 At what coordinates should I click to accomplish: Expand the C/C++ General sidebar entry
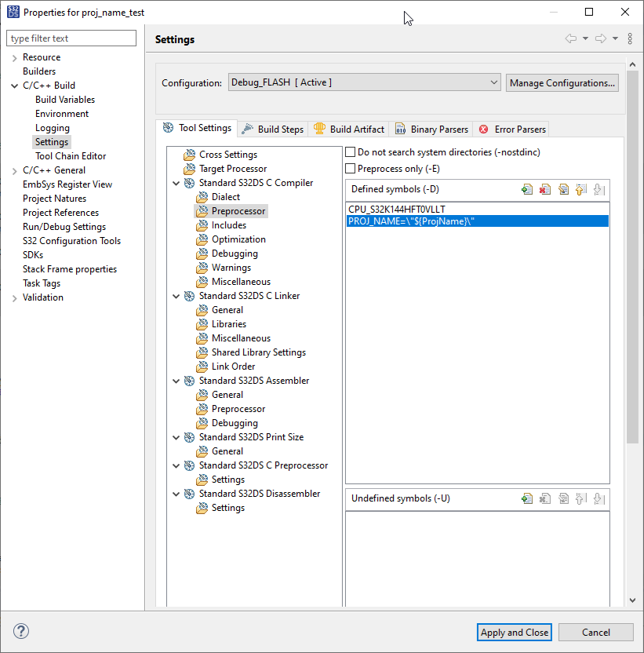(13, 170)
